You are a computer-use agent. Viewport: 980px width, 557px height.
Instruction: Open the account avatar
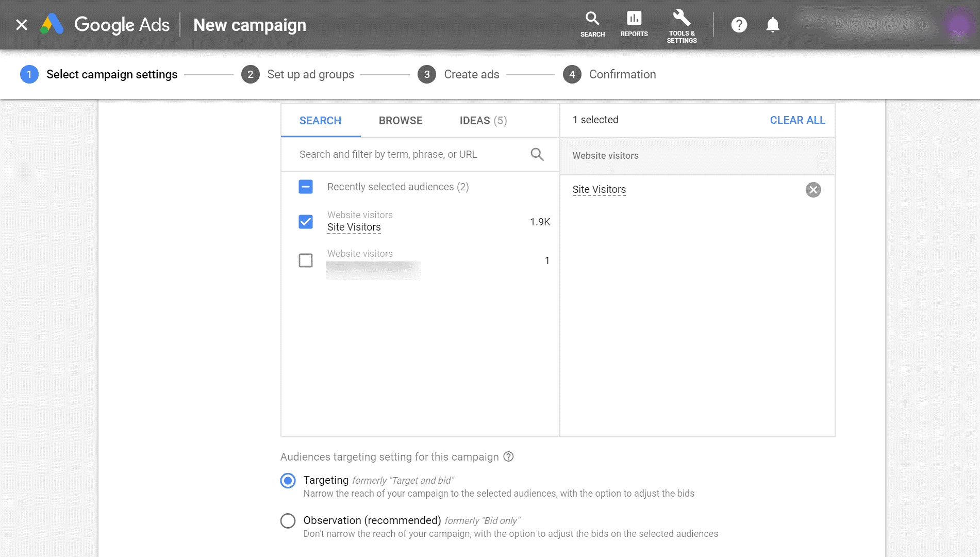pyautogui.click(x=959, y=25)
